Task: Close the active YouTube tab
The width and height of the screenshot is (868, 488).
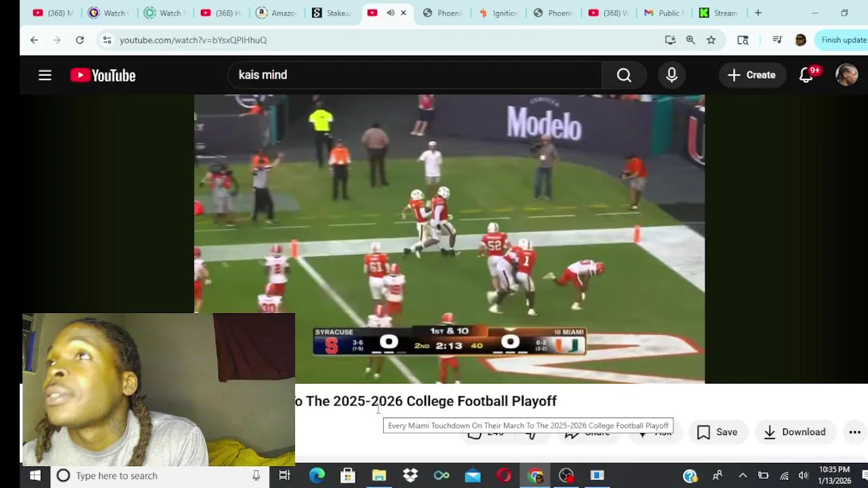Action: (x=403, y=13)
